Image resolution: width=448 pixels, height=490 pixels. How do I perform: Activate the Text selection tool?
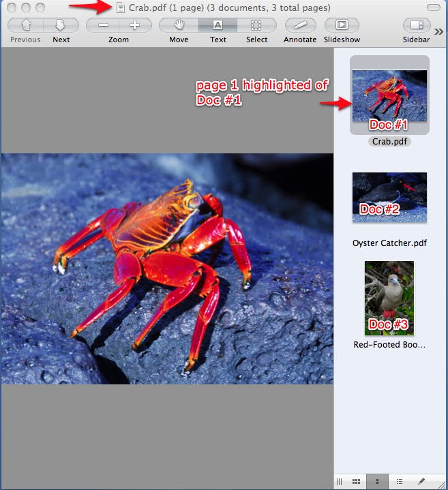[218, 25]
